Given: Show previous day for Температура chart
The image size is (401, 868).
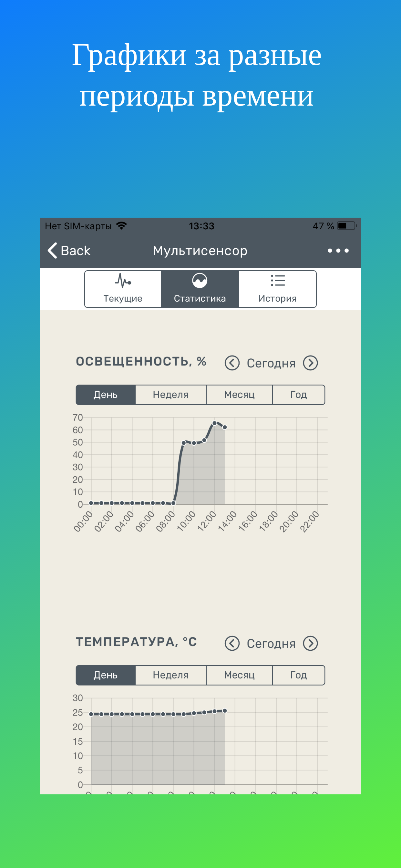Looking at the screenshot, I should click(x=232, y=643).
